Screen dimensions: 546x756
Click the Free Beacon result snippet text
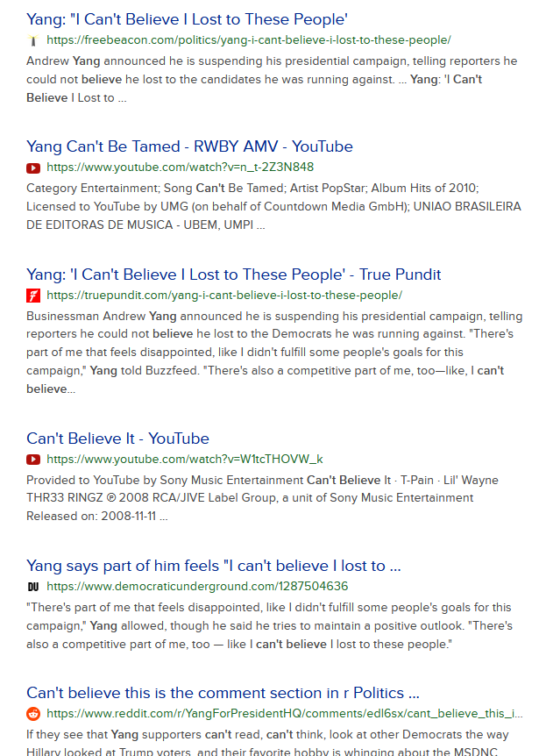(272, 80)
